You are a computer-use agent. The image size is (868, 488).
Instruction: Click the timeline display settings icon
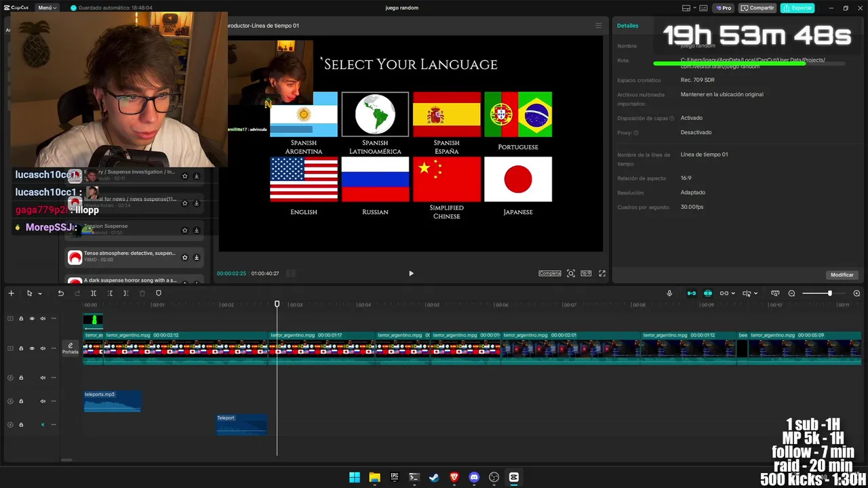tap(775, 293)
